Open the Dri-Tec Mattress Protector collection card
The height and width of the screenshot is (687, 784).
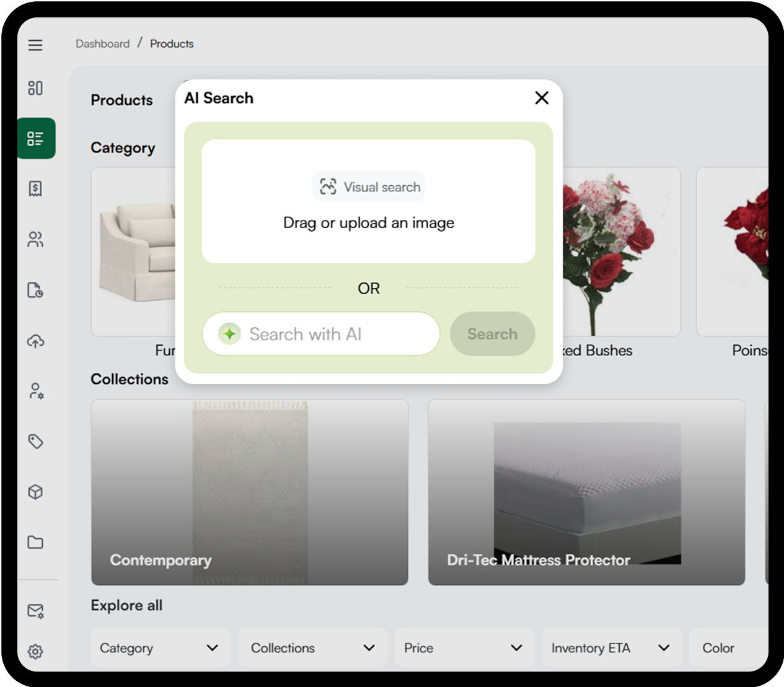pyautogui.click(x=586, y=492)
